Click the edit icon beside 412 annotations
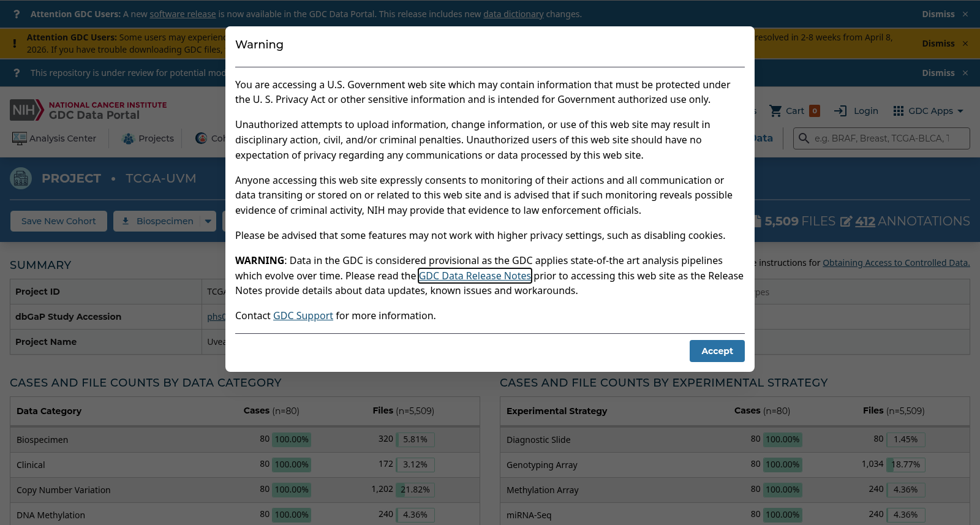The width and height of the screenshot is (980, 525). 846,221
